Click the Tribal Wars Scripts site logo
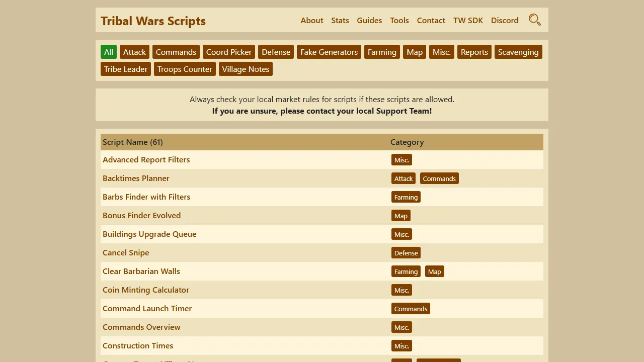Viewport: 644px width, 362px height. pos(153,21)
